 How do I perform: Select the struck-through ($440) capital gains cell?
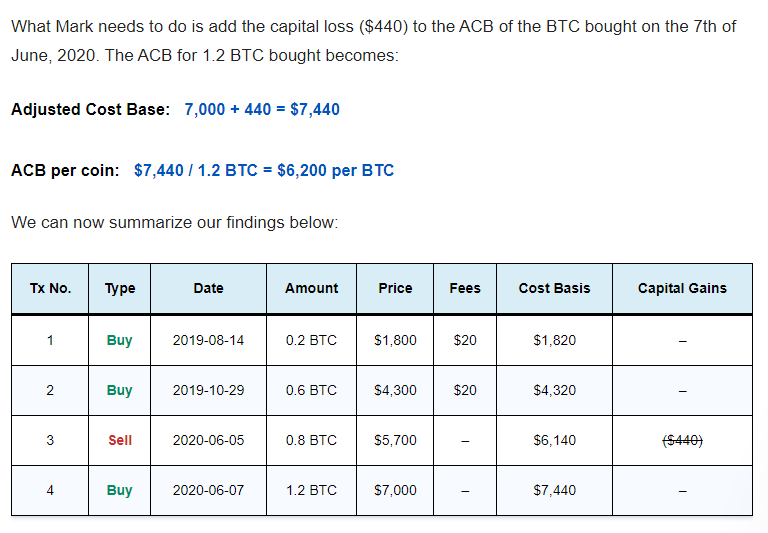pos(682,441)
